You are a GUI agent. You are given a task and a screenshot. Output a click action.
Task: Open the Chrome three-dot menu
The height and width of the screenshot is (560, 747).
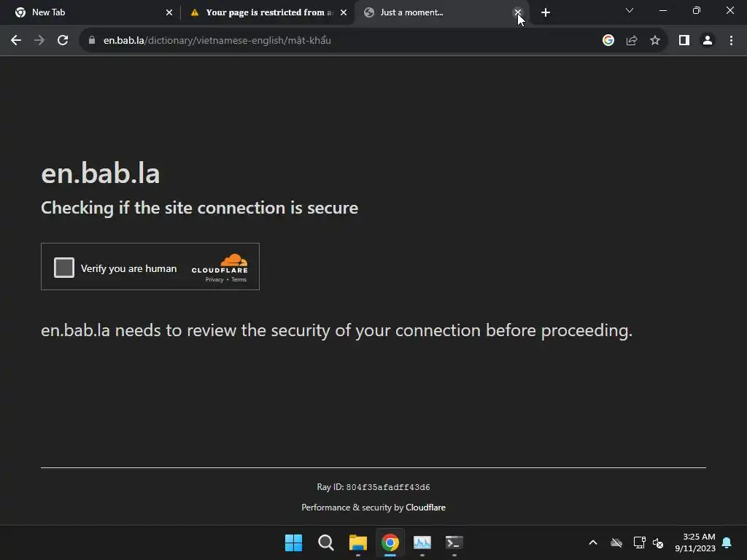731,41
